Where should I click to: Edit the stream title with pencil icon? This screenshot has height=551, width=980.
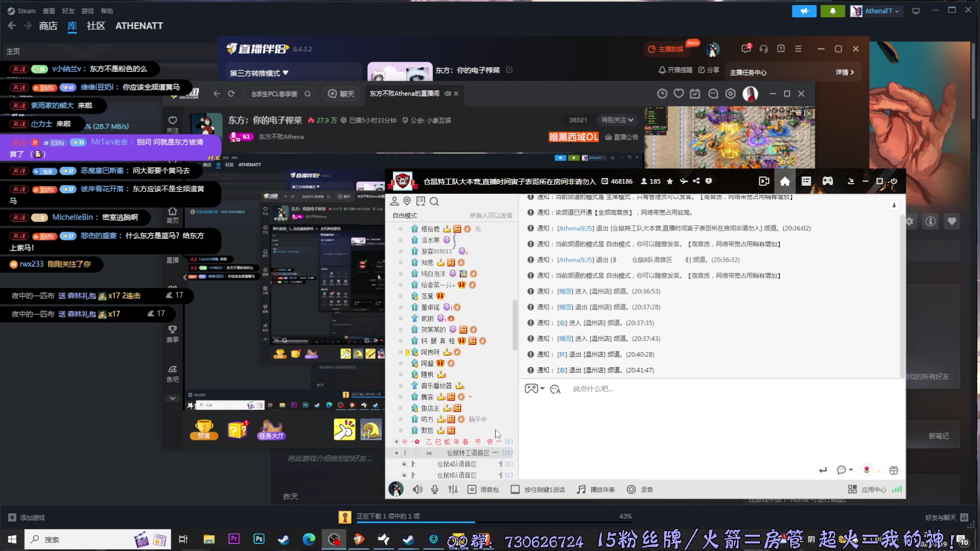tap(509, 70)
